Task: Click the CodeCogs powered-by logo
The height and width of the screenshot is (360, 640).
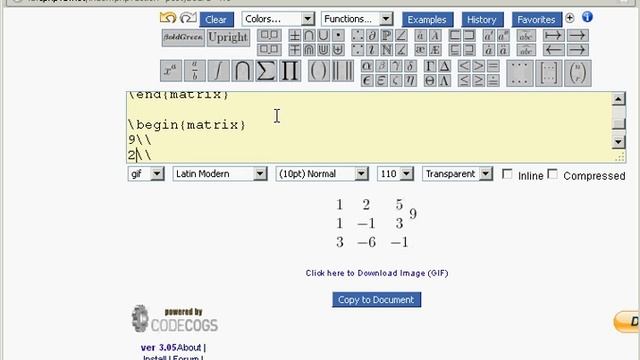Action: [x=175, y=318]
